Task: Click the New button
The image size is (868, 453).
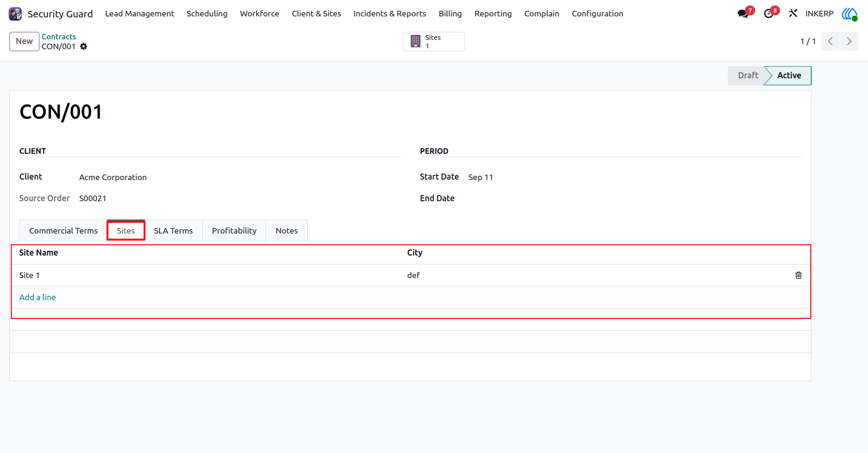Action: point(24,41)
